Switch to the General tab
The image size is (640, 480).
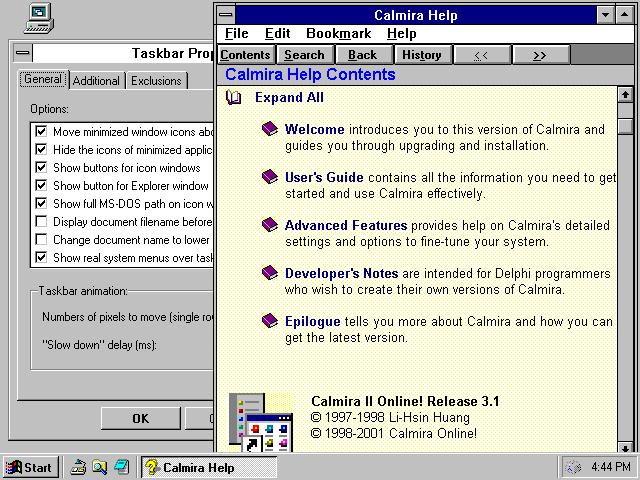(x=43, y=79)
